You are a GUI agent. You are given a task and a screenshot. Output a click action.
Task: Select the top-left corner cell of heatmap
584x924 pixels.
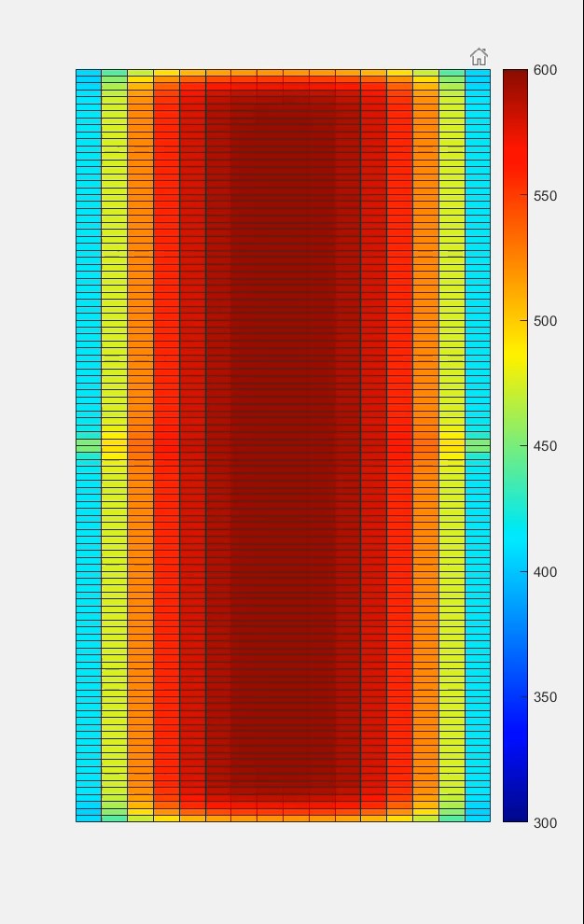point(89,74)
